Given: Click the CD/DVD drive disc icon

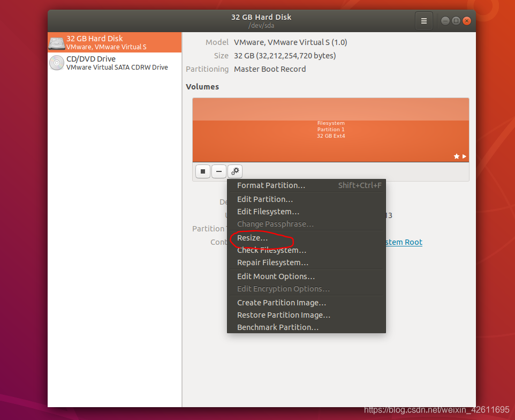Looking at the screenshot, I should point(57,63).
